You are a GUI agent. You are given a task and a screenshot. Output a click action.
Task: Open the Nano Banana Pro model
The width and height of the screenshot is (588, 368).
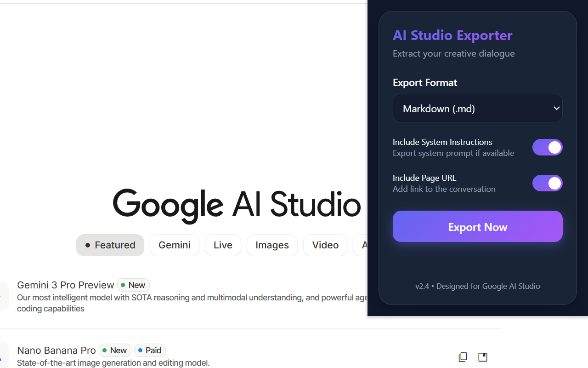57,351
